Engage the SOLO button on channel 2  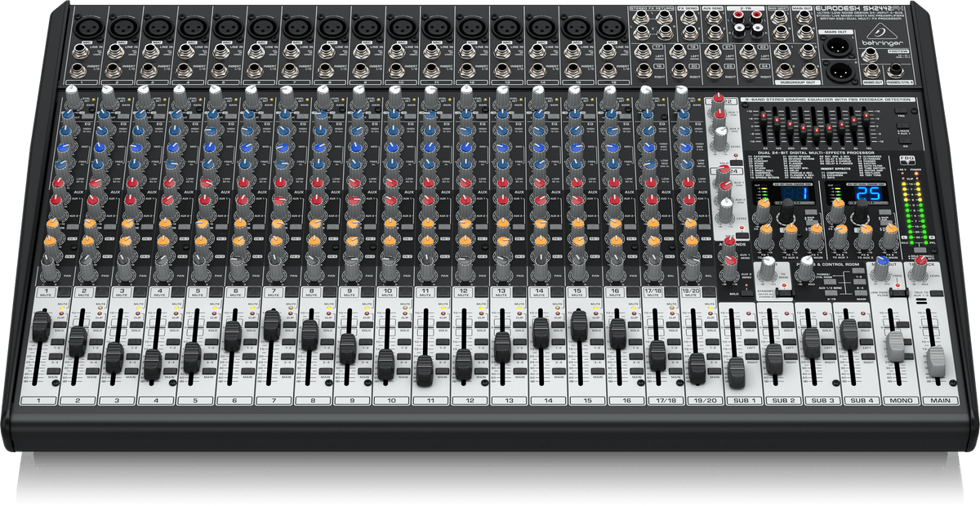click(x=98, y=324)
